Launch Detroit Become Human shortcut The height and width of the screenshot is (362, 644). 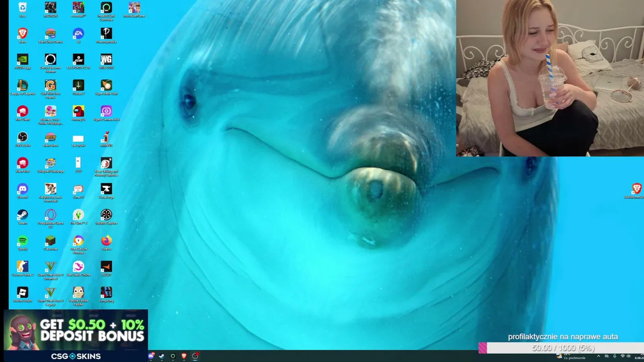(x=50, y=63)
